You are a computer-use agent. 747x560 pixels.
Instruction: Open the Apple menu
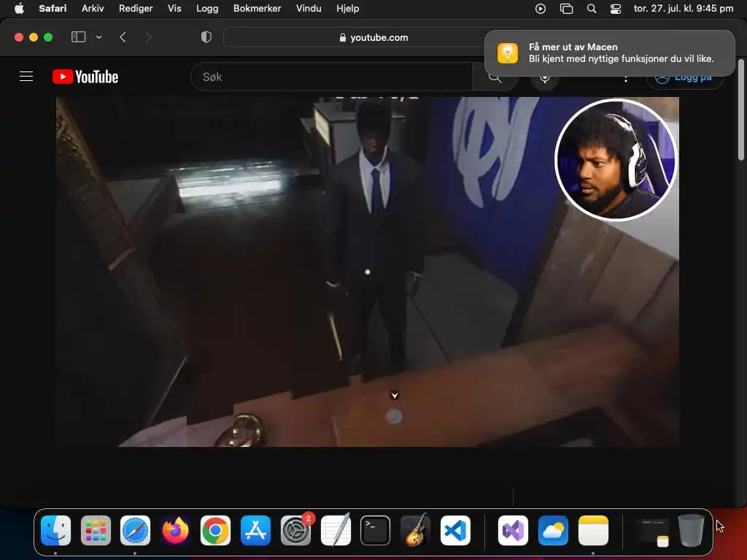pyautogui.click(x=19, y=8)
